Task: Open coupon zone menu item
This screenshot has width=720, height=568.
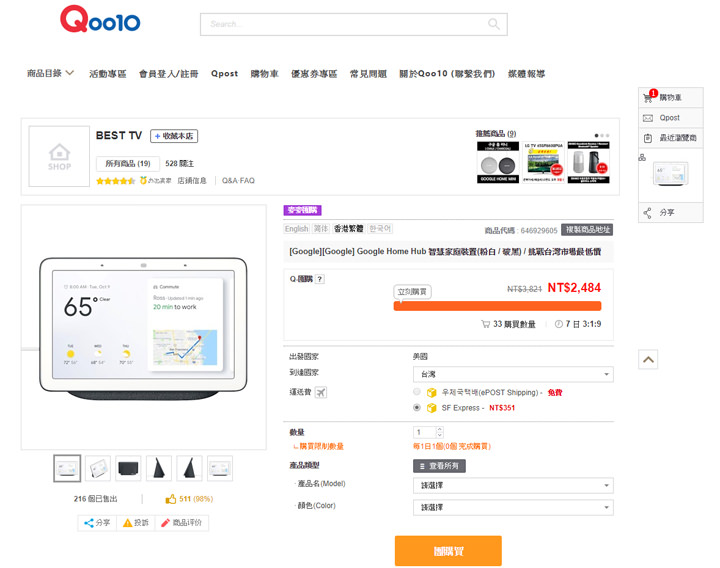Action: (314, 73)
